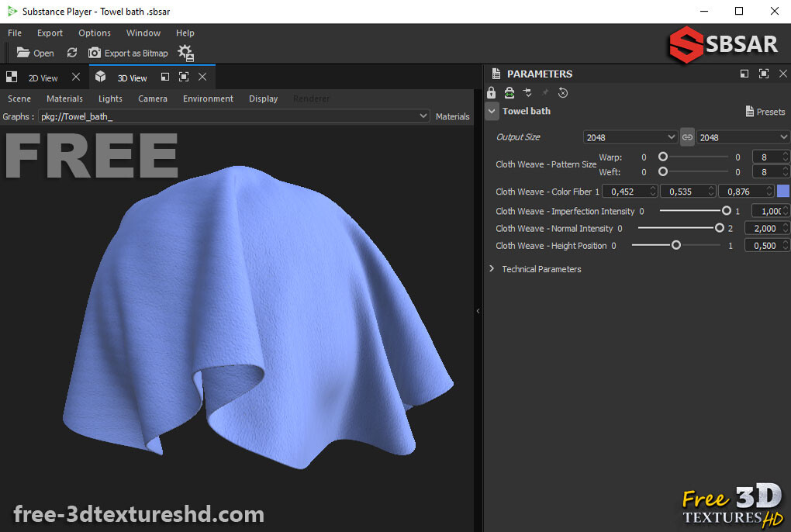The height and width of the screenshot is (532, 791).
Task: Switch to the 2D View tab
Action: coord(43,78)
